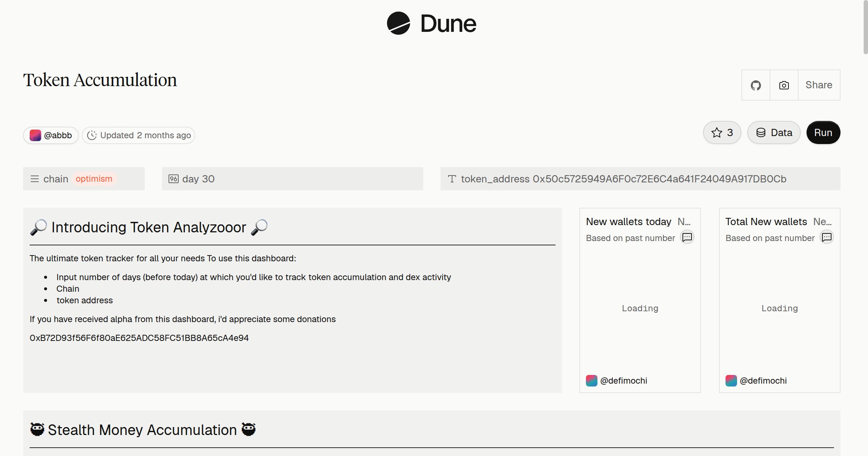Open the GitHub icon link
This screenshot has width=868, height=456.
756,85
